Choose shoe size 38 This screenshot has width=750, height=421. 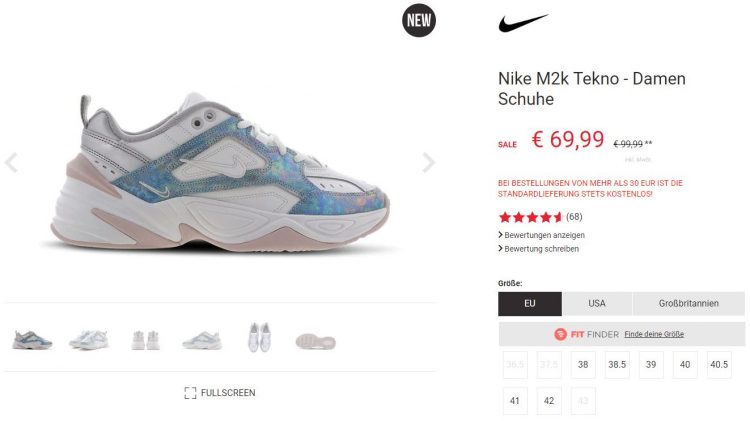(x=583, y=365)
